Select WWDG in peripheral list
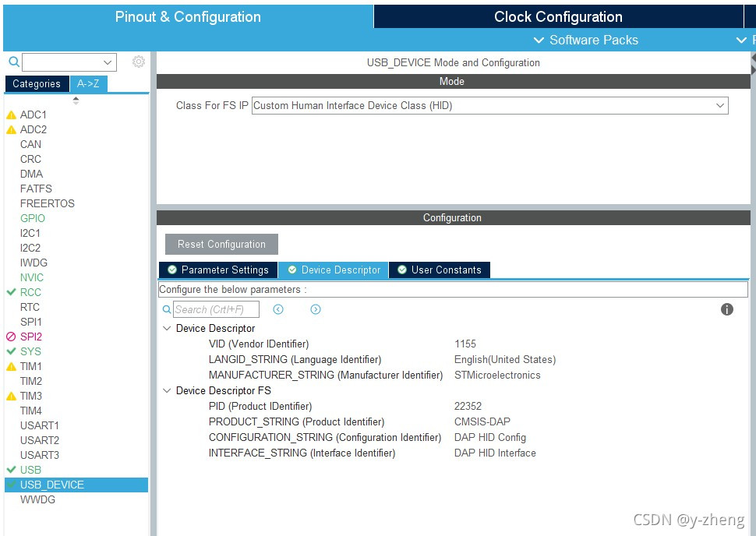 37,500
